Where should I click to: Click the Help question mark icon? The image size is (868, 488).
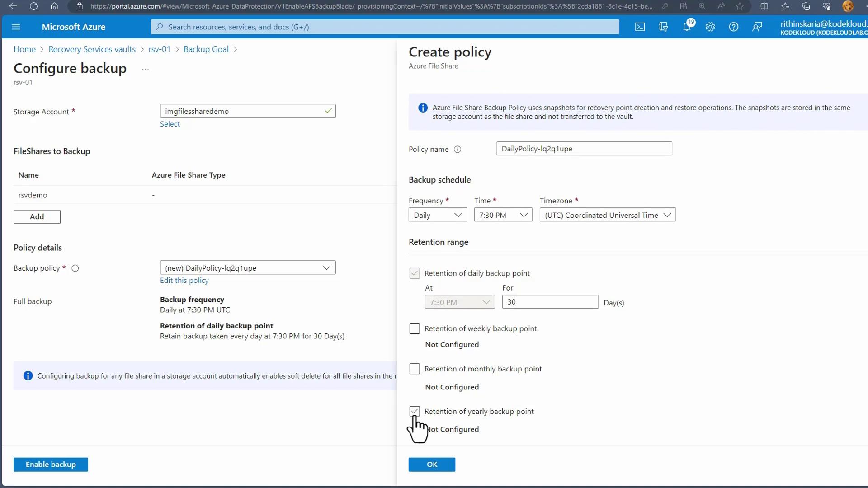[733, 27]
